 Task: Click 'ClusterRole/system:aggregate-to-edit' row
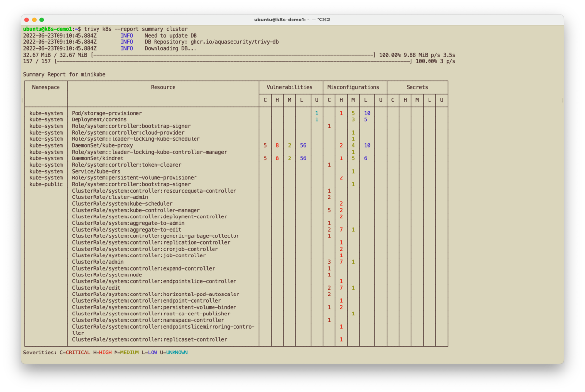coord(127,230)
